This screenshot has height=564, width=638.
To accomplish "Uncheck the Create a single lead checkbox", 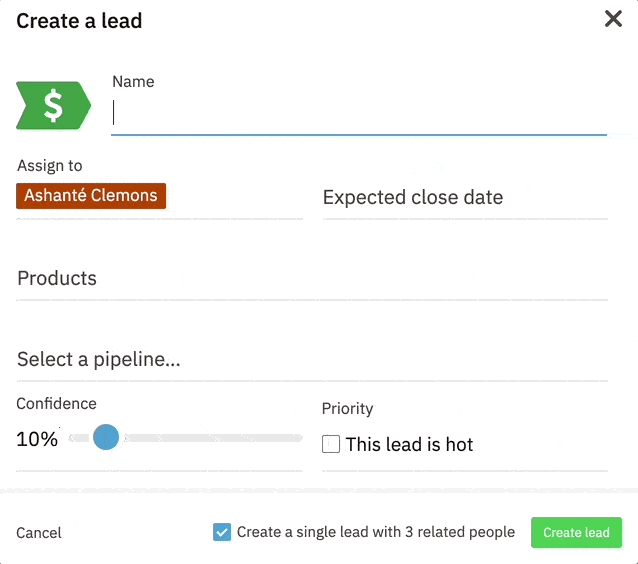I will click(x=222, y=532).
